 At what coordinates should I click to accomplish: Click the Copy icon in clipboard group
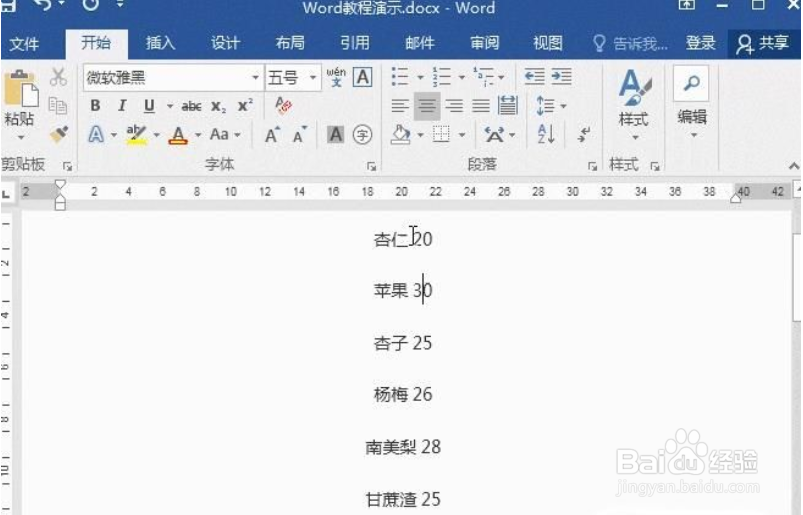pyautogui.click(x=58, y=105)
